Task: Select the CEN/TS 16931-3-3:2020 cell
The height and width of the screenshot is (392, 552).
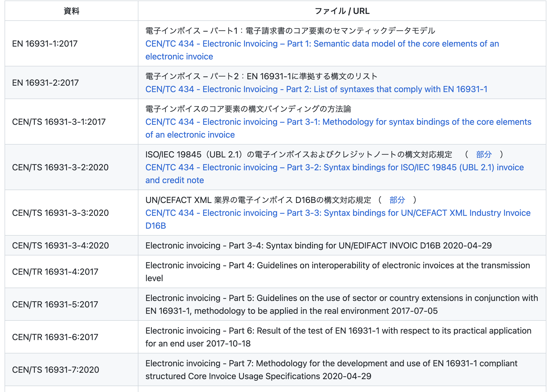Action: click(x=71, y=213)
